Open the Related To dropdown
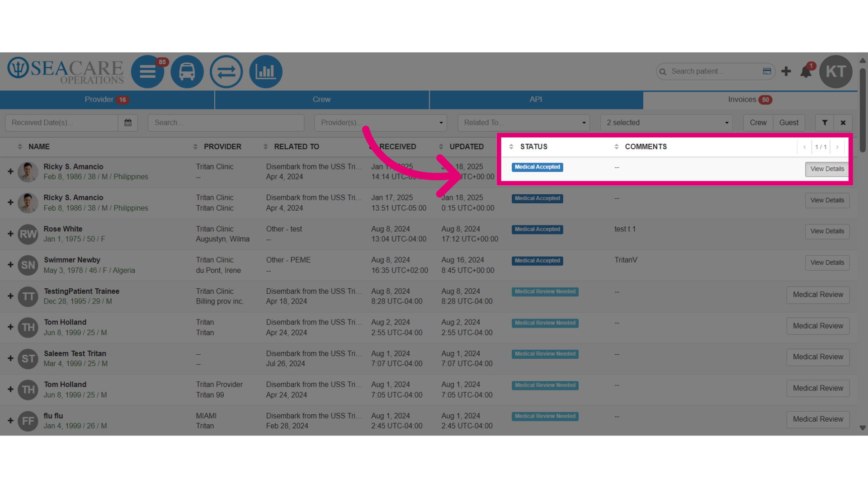 [524, 122]
